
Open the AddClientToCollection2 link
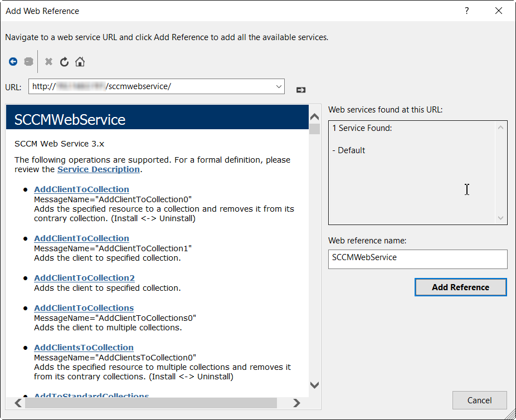tap(84, 278)
